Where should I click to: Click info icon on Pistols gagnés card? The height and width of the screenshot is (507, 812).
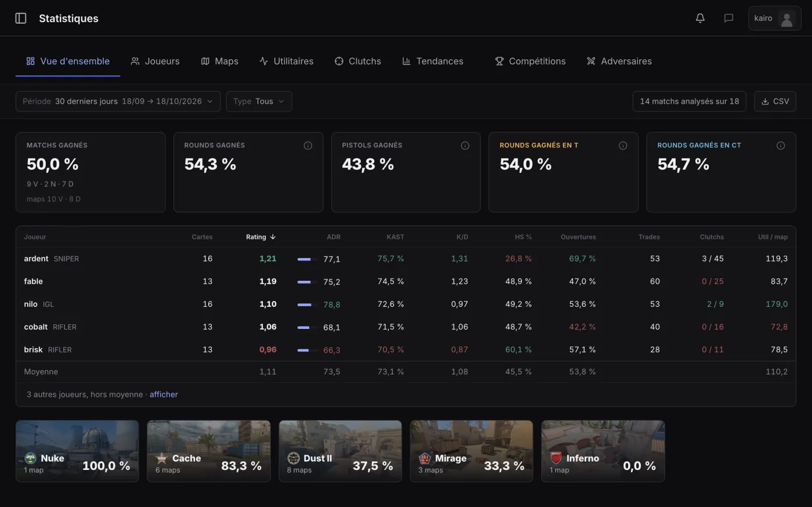(x=465, y=146)
